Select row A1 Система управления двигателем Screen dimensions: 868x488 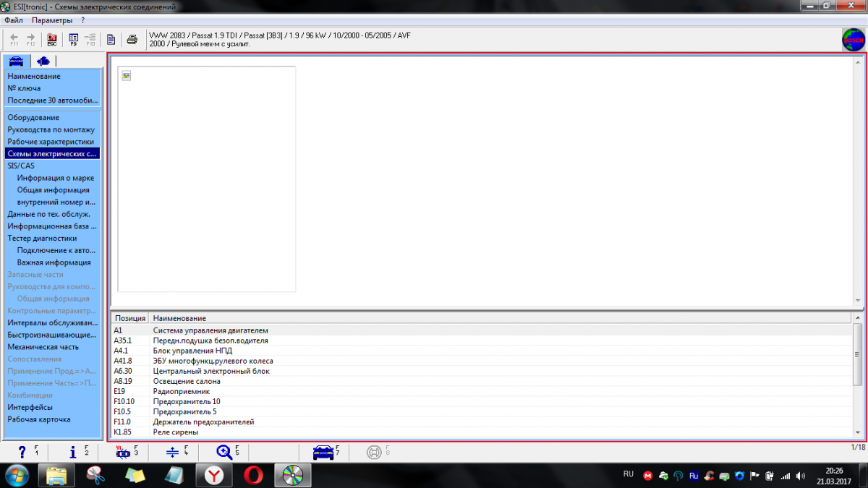click(482, 330)
